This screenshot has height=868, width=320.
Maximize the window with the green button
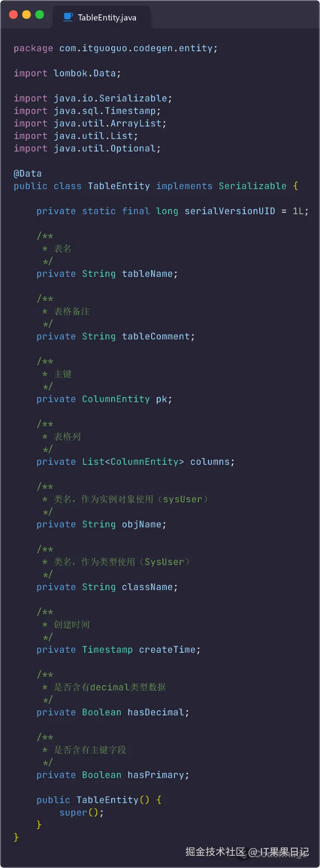40,15
